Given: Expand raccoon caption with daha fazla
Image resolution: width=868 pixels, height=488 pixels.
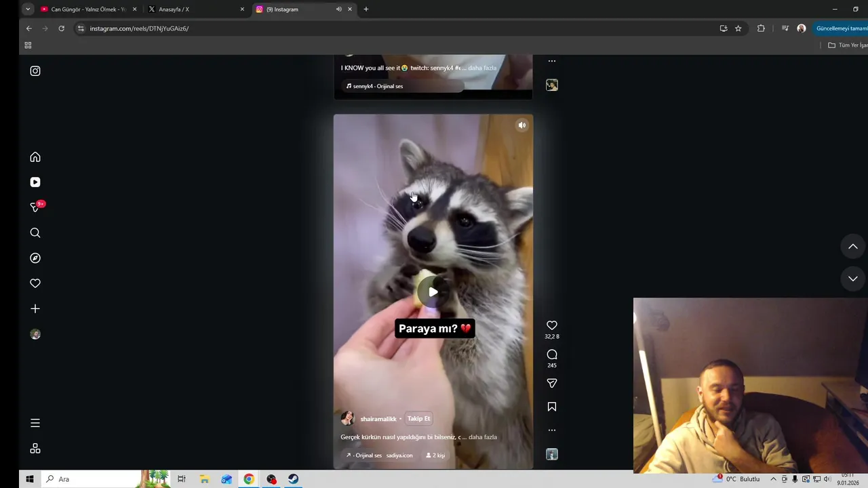Looking at the screenshot, I should point(483,437).
